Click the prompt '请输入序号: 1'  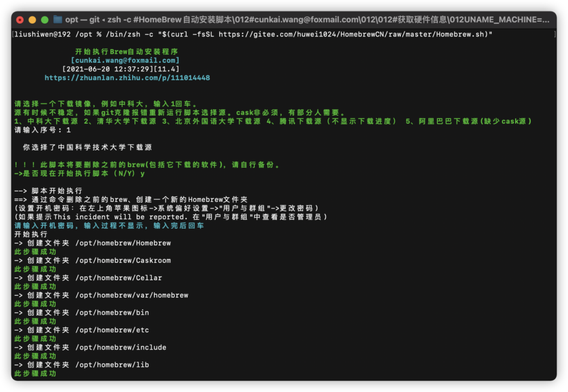(x=42, y=130)
